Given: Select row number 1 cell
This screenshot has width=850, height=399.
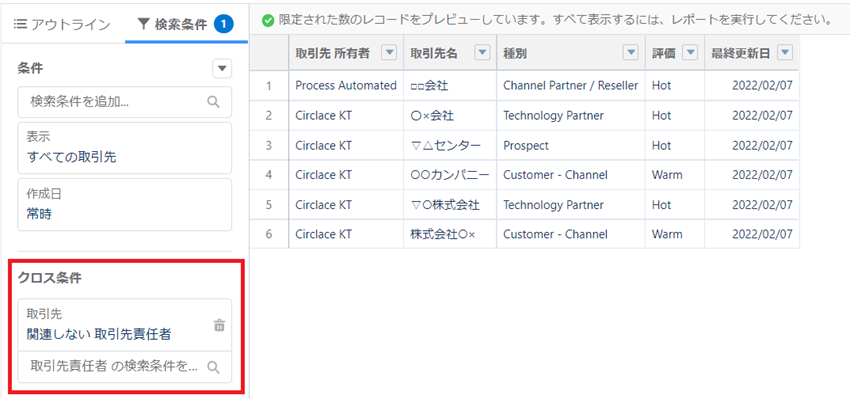Looking at the screenshot, I should click(x=269, y=86).
